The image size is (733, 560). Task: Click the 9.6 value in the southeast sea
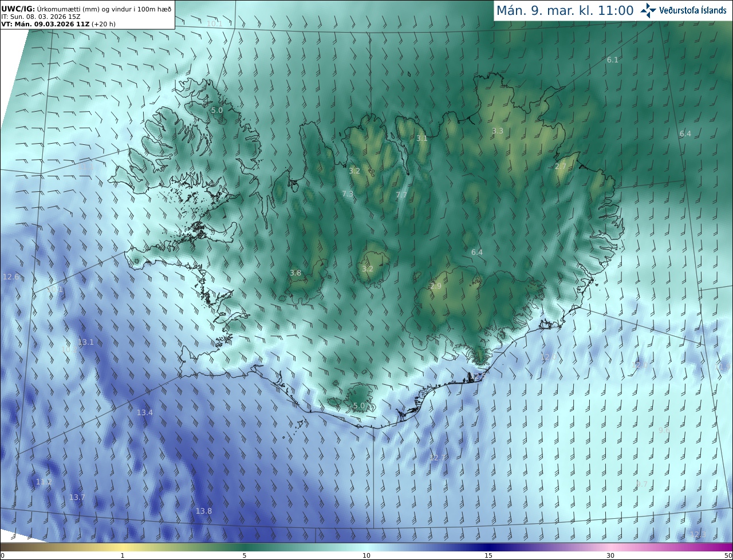pos(664,431)
